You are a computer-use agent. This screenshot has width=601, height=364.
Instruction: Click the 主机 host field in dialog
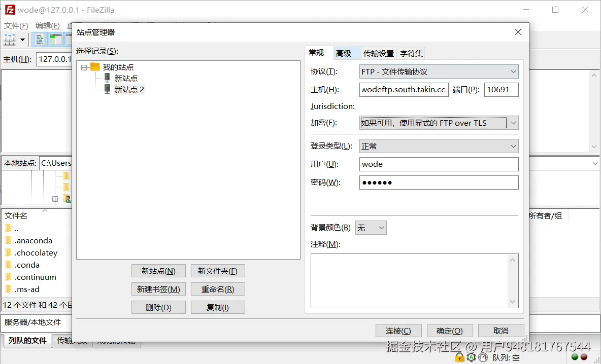pyautogui.click(x=404, y=90)
